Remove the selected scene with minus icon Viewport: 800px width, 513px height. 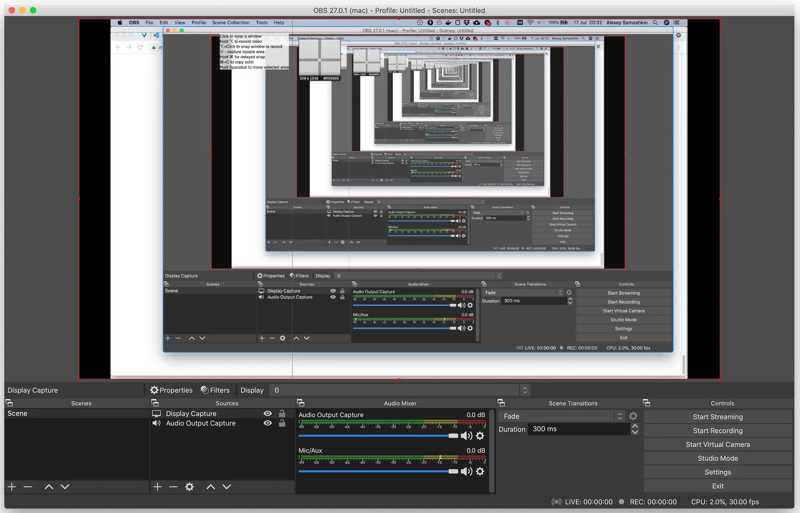point(28,487)
